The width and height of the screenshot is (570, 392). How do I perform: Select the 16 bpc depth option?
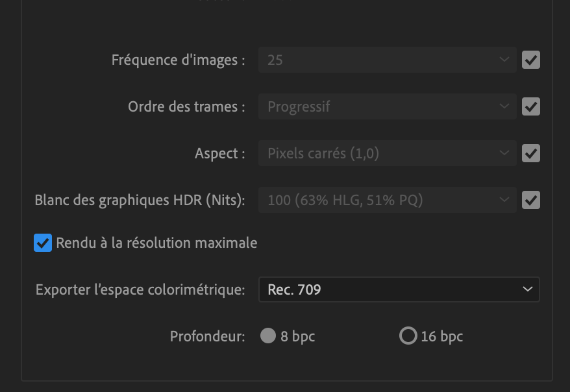pos(408,336)
